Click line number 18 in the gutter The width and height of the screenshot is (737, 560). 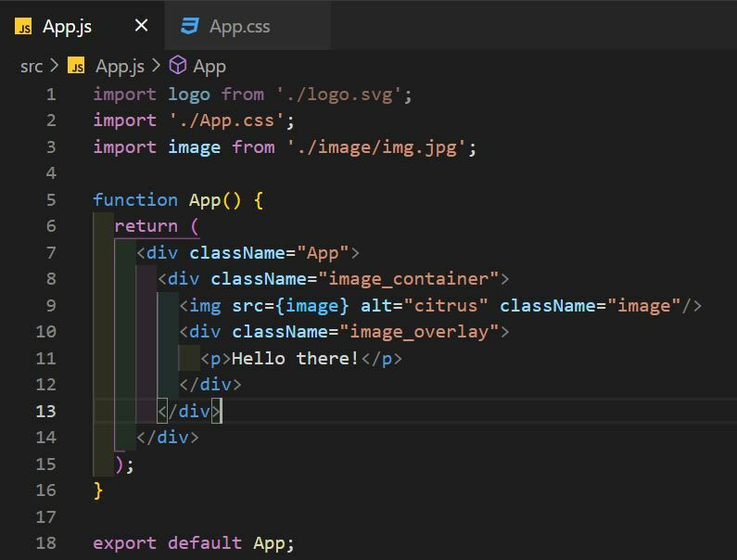click(45, 542)
